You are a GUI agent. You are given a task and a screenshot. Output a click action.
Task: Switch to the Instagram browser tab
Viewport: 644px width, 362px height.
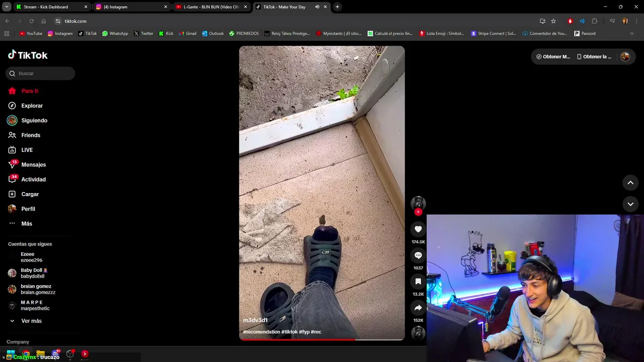(x=132, y=7)
